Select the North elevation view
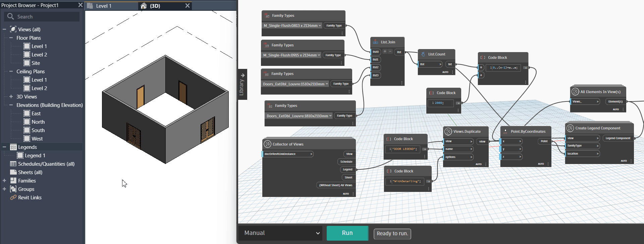 coord(38,122)
